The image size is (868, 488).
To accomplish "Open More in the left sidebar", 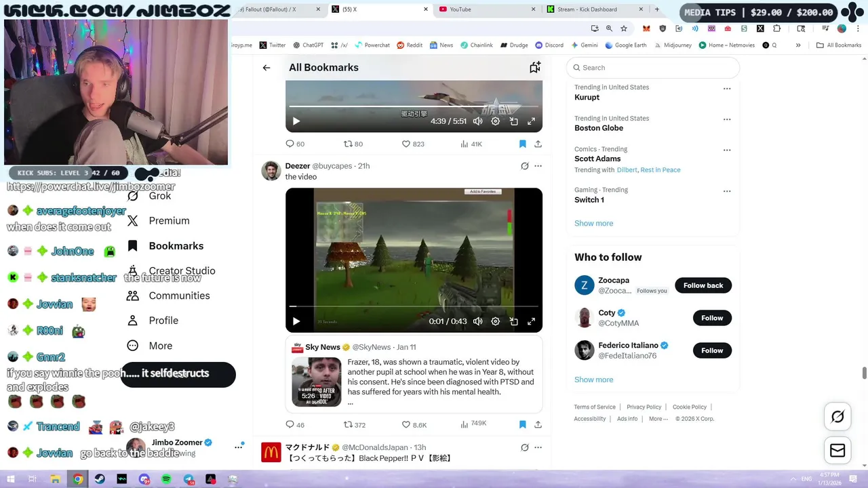I will point(150,346).
